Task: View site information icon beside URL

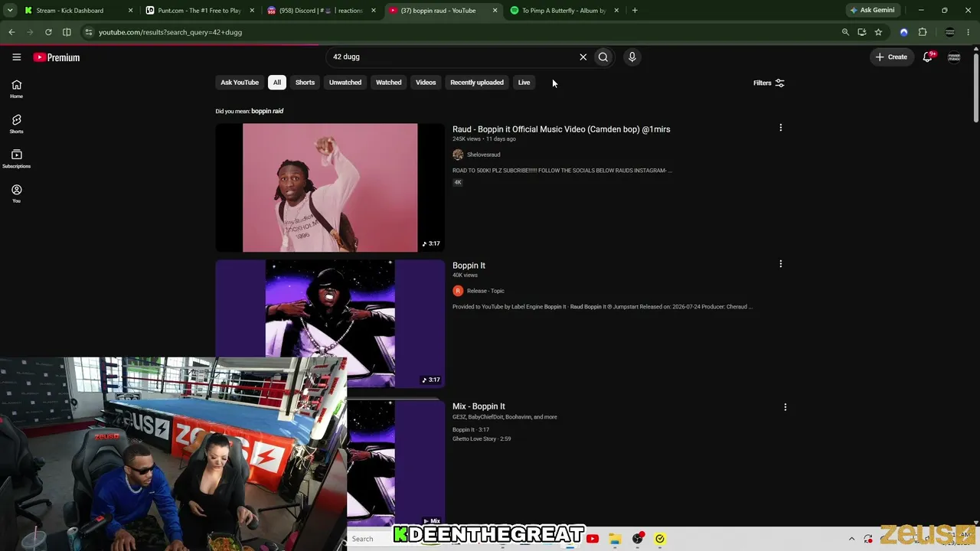Action: [x=89, y=32]
